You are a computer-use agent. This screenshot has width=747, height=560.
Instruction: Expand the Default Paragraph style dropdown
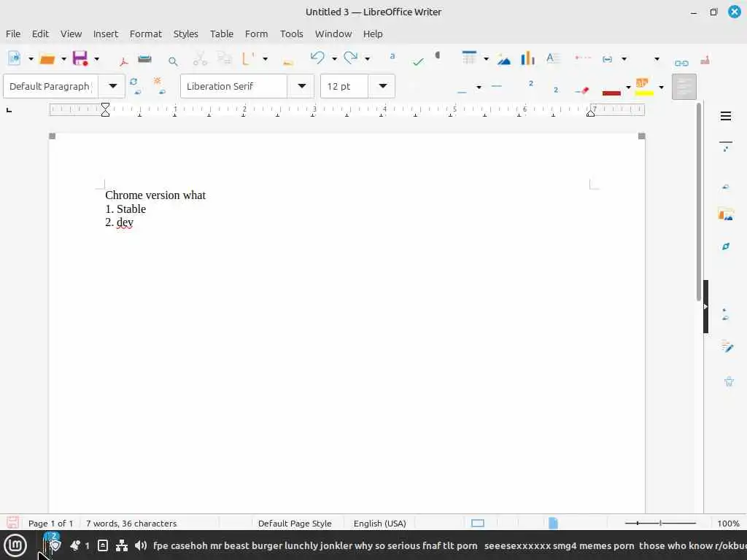tap(113, 86)
